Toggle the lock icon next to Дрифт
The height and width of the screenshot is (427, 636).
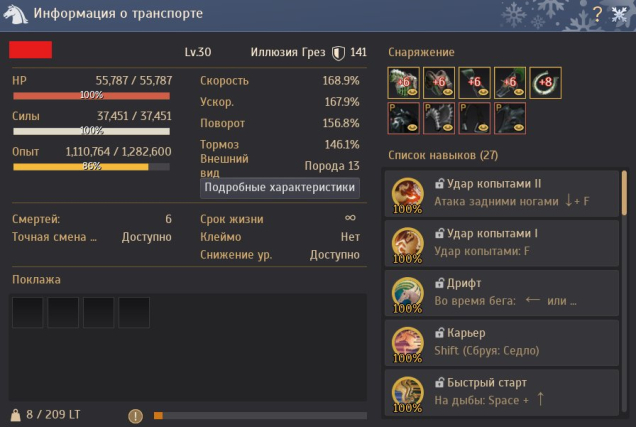pyautogui.click(x=439, y=283)
